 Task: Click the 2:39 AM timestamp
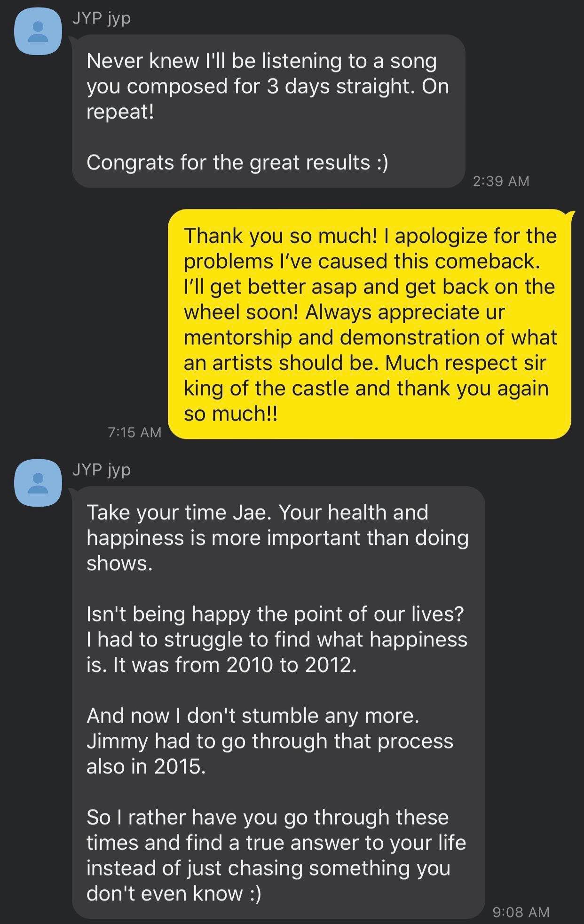(x=501, y=181)
